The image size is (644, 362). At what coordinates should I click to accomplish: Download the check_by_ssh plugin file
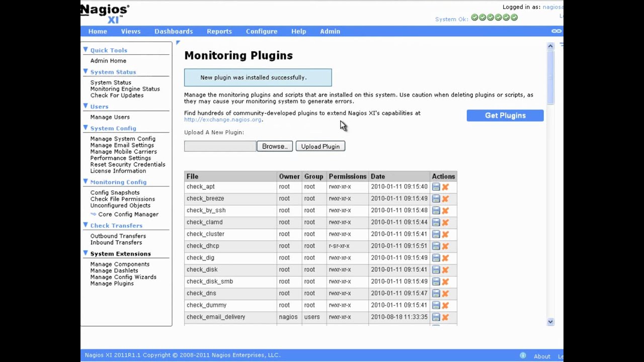(436, 210)
